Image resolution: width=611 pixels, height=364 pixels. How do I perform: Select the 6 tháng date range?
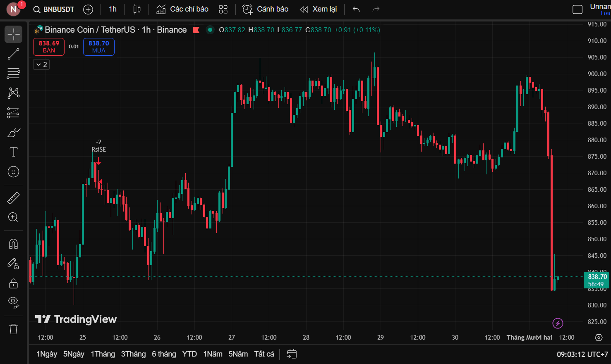pyautogui.click(x=164, y=354)
